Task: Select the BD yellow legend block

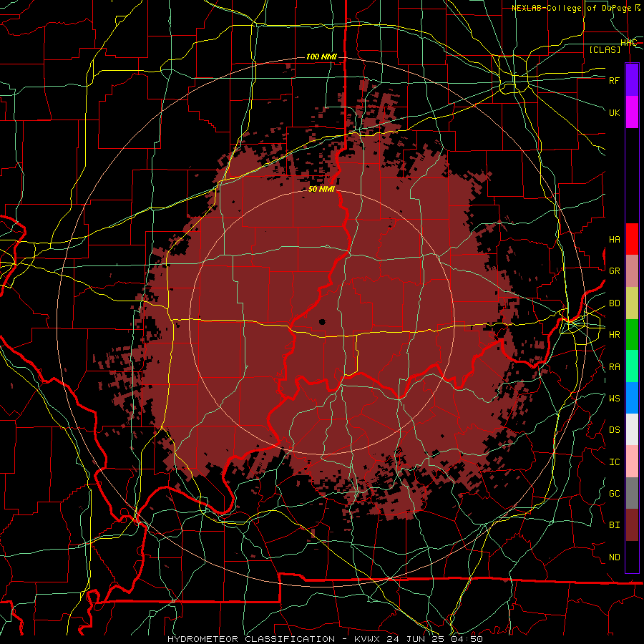Action: [x=632, y=303]
